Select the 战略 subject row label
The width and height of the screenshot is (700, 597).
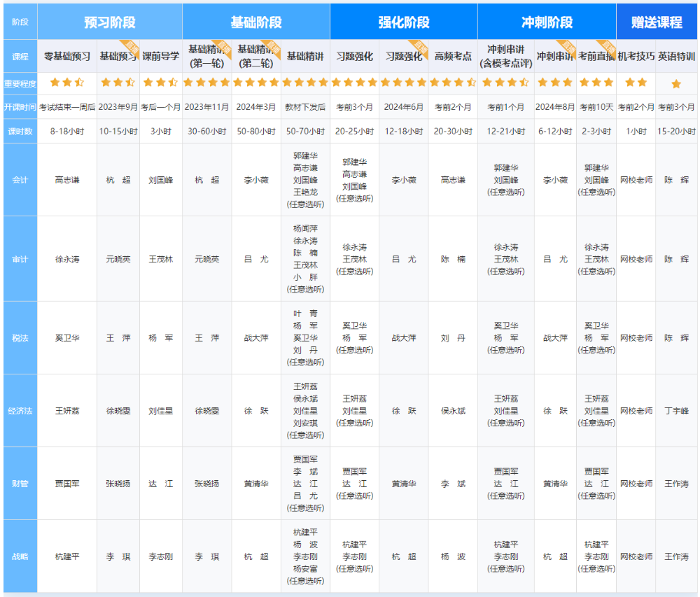coord(20,556)
